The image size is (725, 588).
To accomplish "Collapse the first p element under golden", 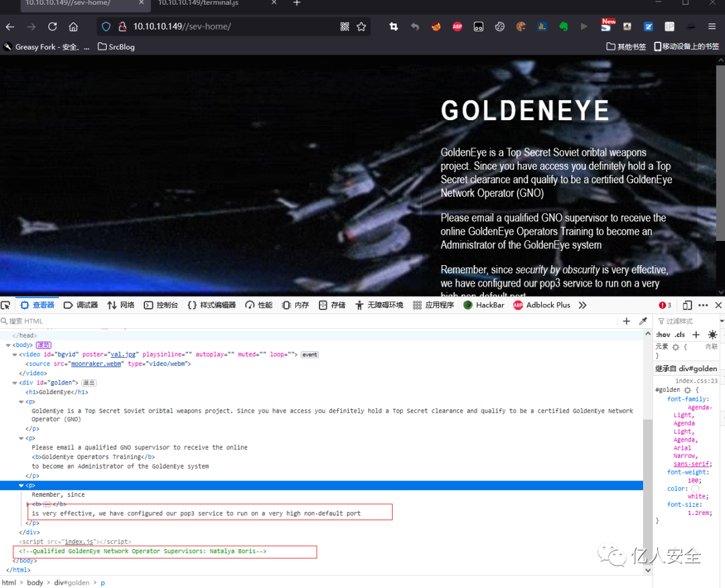I will 21,401.
